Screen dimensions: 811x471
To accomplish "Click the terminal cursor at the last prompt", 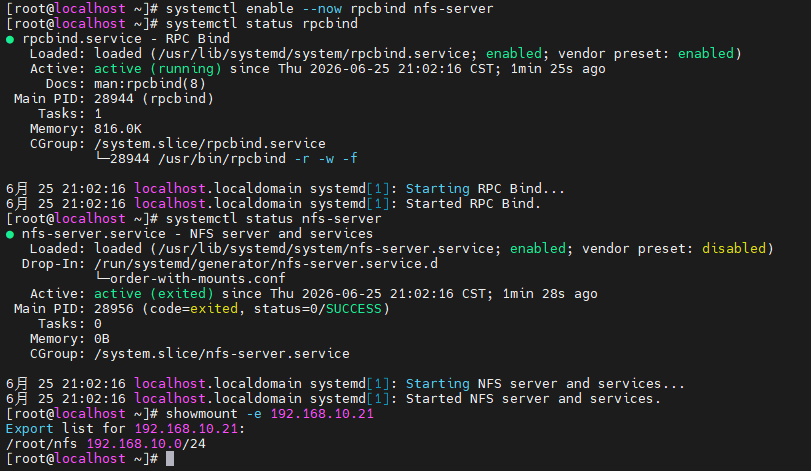I will coord(170,459).
